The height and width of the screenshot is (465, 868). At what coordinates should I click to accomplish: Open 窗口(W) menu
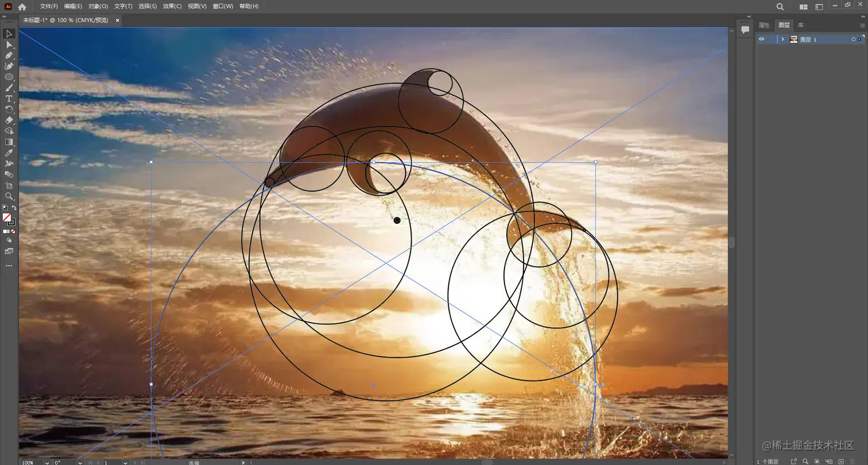223,6
